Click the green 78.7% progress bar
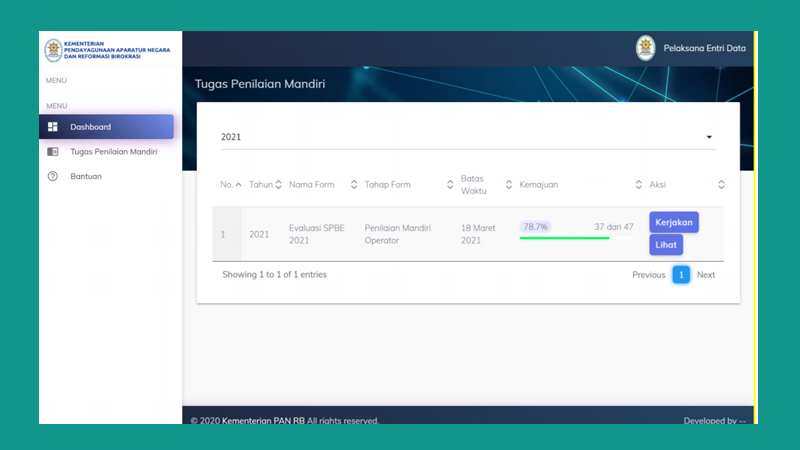Image resolution: width=800 pixels, height=450 pixels. click(x=564, y=238)
